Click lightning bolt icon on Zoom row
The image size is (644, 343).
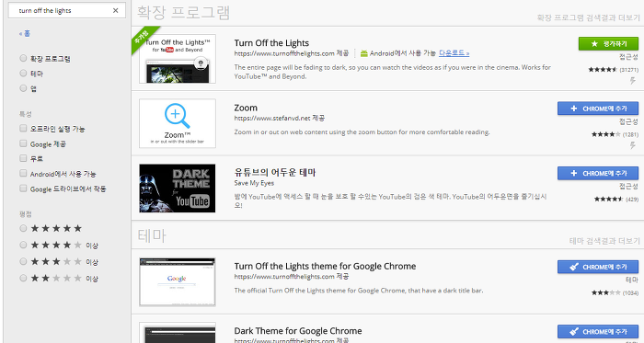[633, 145]
